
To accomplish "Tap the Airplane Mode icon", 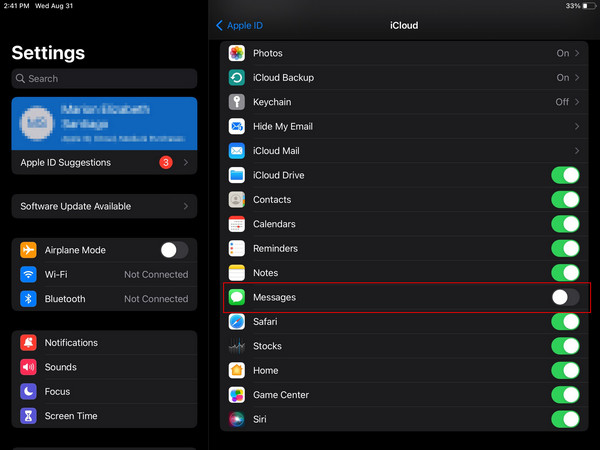I will 28,250.
